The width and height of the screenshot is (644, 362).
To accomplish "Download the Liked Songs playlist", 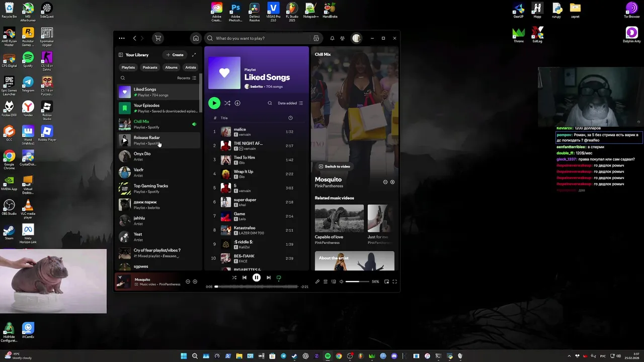I will (x=237, y=103).
